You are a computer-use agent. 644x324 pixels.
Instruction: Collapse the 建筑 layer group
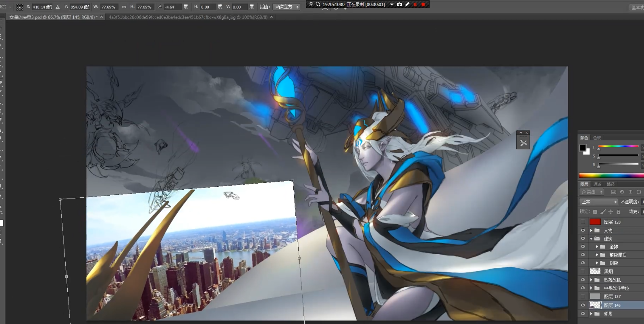[591, 238]
